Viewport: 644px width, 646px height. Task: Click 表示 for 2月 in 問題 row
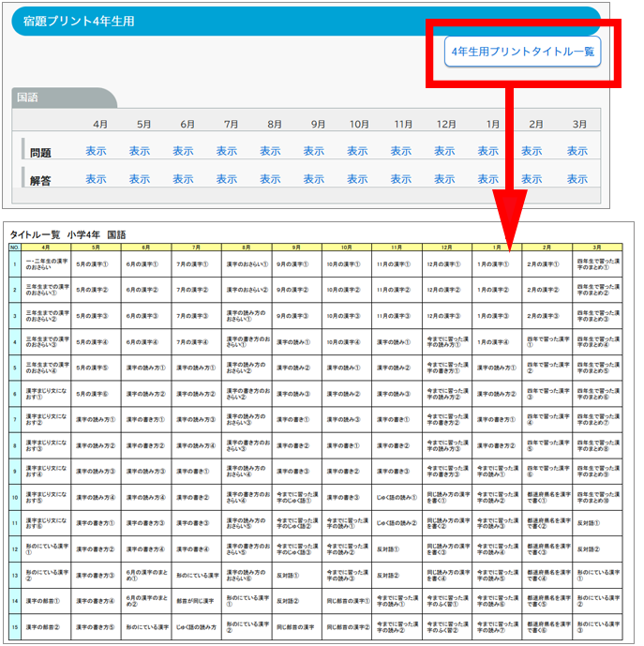pyautogui.click(x=532, y=151)
